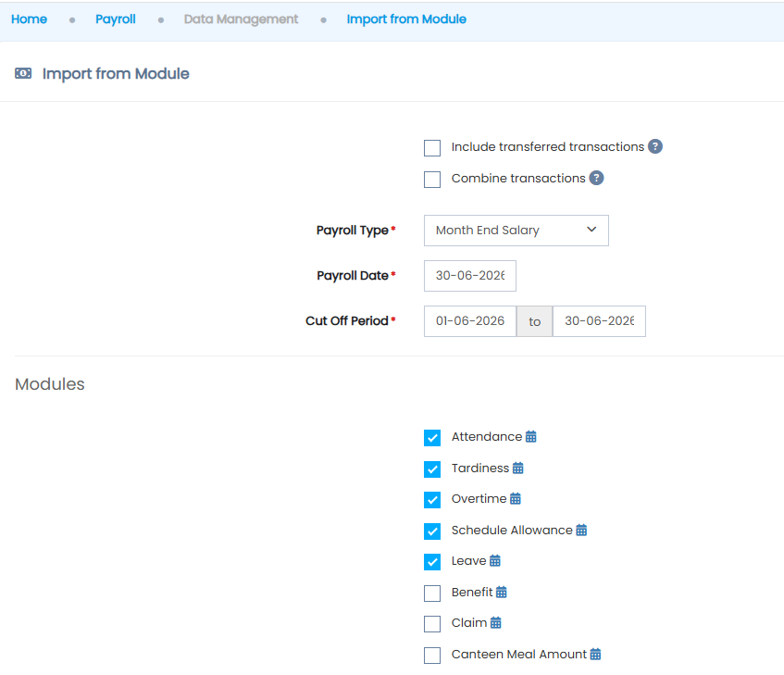This screenshot has width=784, height=675.
Task: Click calendar icon next to Canteen Meal Amount
Action: click(595, 654)
